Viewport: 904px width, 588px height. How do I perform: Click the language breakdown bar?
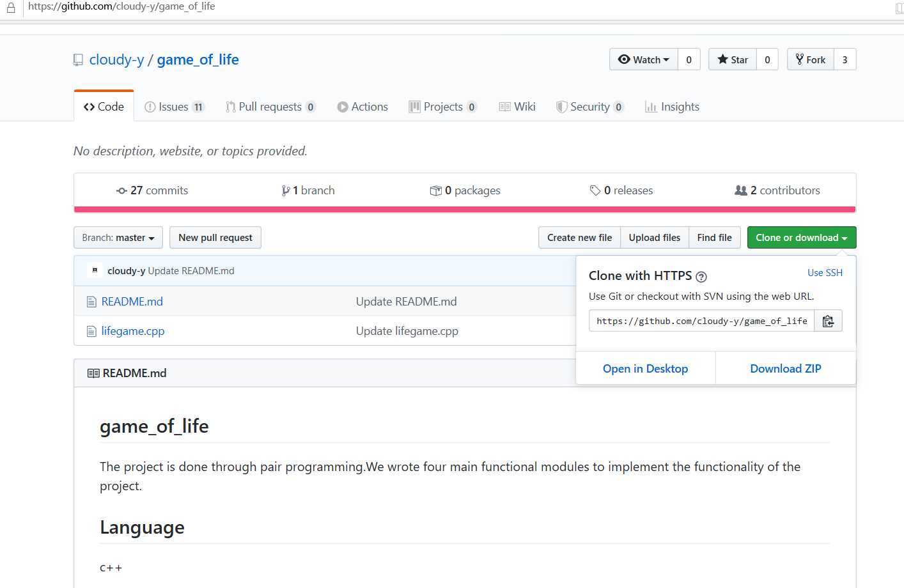point(465,209)
